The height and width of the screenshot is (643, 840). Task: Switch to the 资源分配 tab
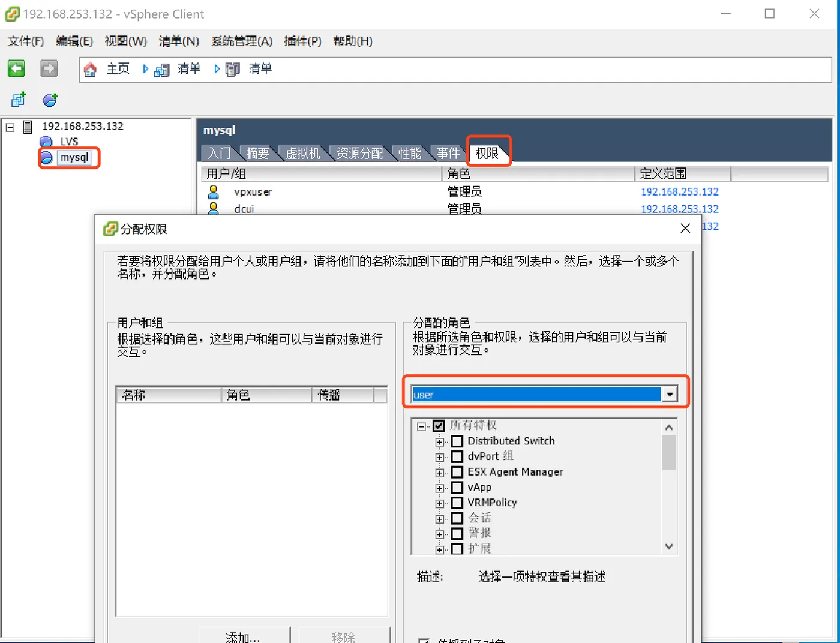359,154
